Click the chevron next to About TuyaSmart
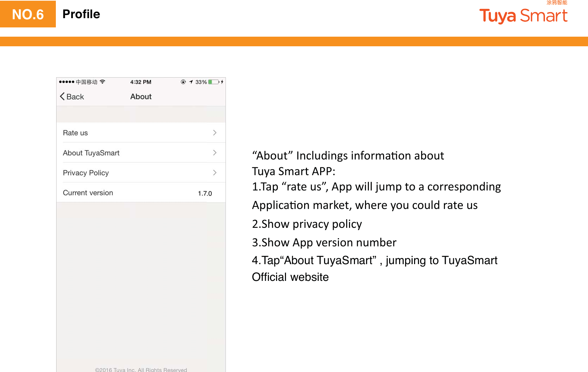The width and height of the screenshot is (588, 372). click(214, 153)
